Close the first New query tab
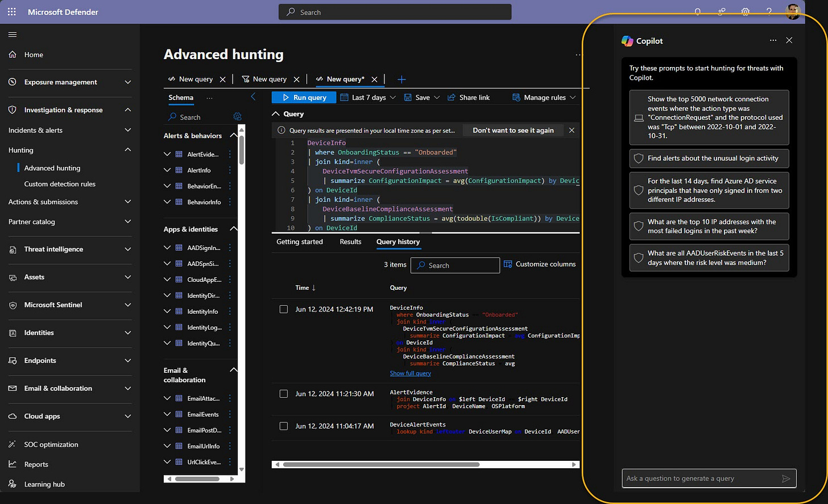This screenshot has height=504, width=828. [222, 80]
